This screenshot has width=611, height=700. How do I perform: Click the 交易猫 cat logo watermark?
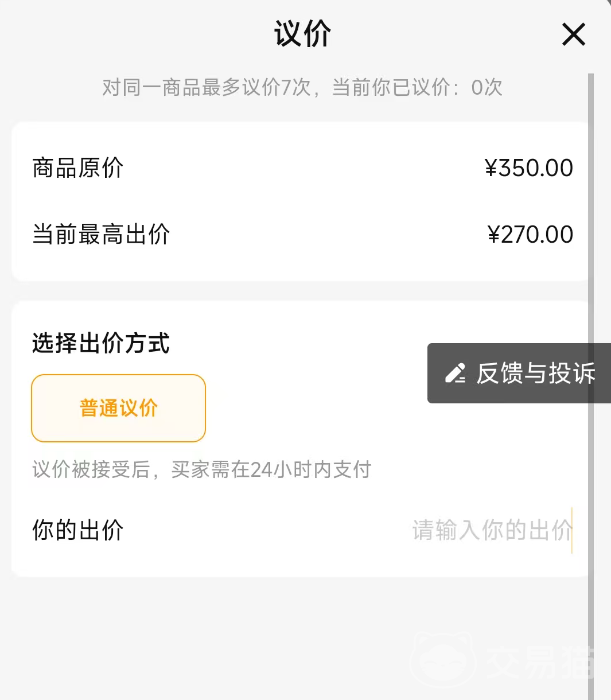click(x=444, y=660)
